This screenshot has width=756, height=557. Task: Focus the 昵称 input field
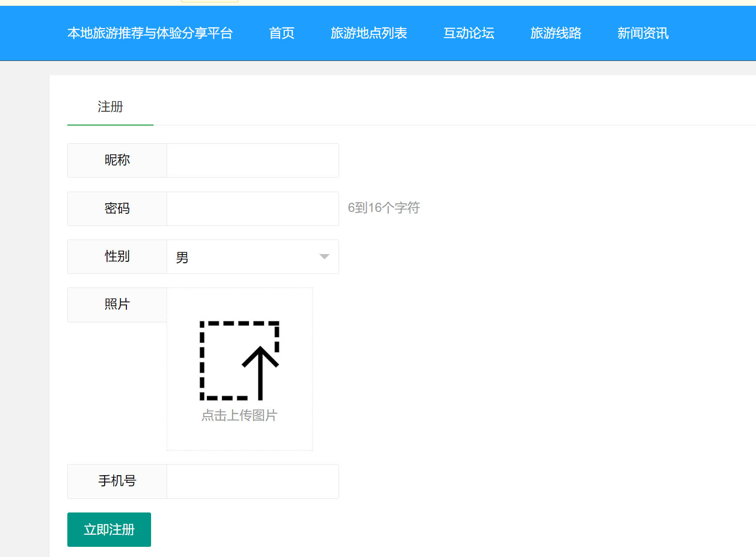point(252,161)
